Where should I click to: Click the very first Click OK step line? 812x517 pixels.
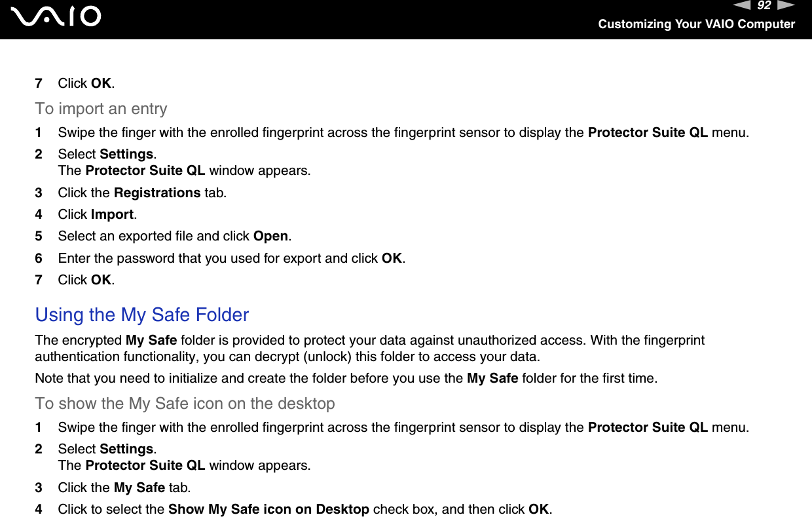[x=86, y=83]
